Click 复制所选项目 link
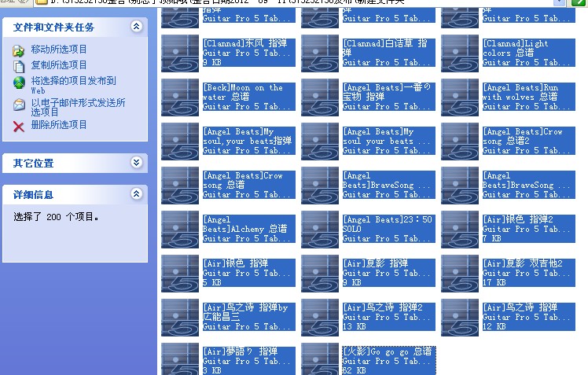588x375 pixels. (59, 65)
